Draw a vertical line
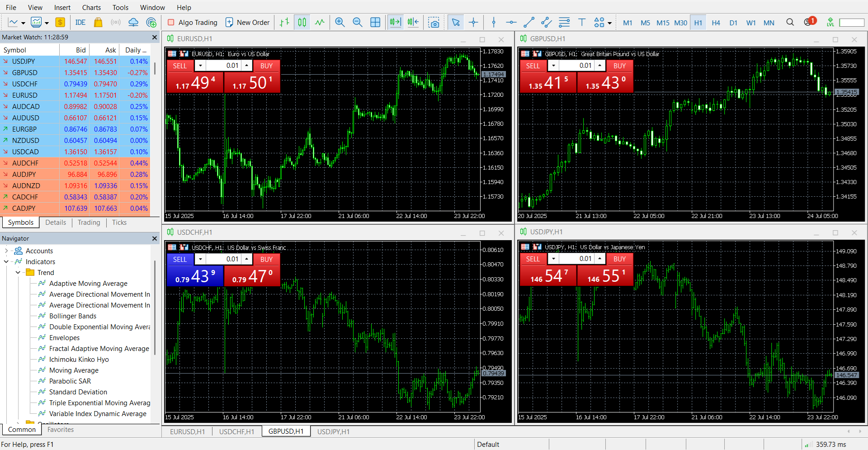The width and height of the screenshot is (868, 450). click(x=494, y=22)
